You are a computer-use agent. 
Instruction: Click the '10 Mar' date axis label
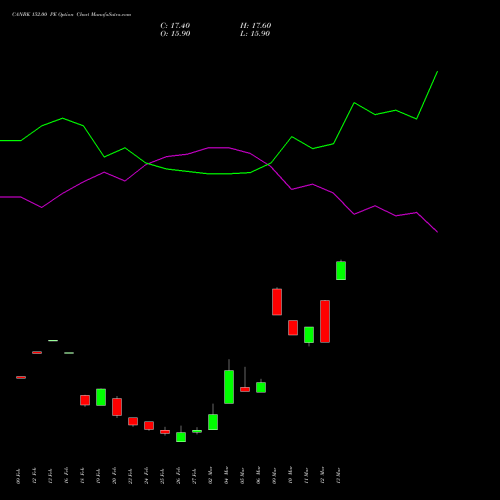[290, 475]
